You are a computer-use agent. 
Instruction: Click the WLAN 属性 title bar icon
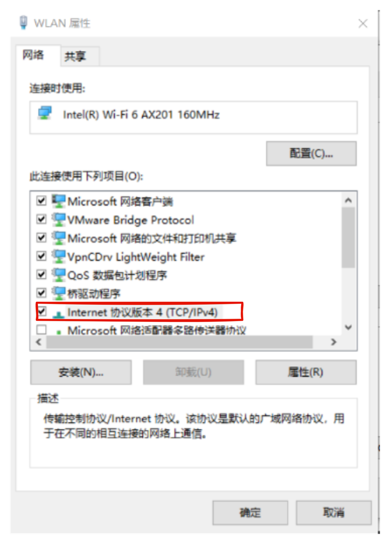[x=23, y=23]
